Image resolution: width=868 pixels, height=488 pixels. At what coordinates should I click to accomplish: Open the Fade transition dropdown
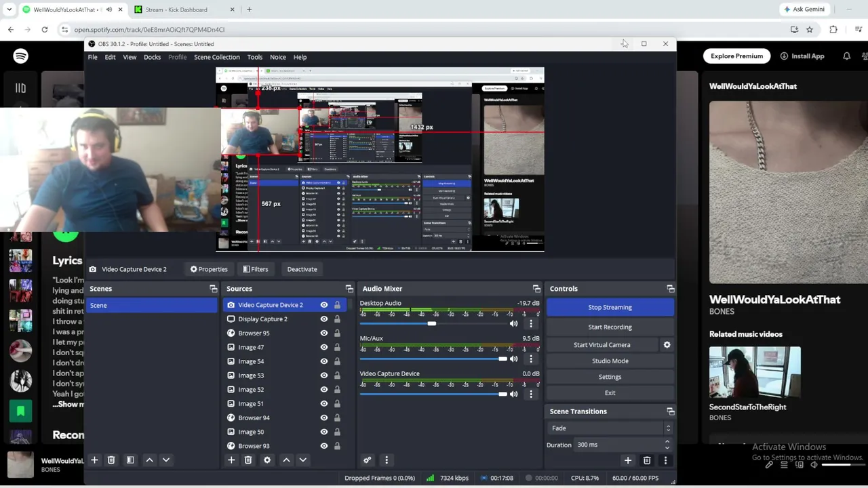610,428
